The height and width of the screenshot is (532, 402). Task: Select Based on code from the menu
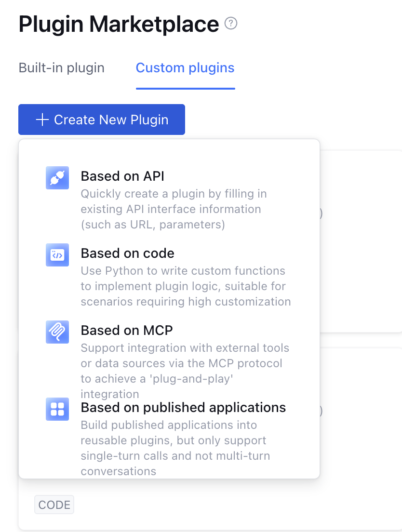(127, 253)
